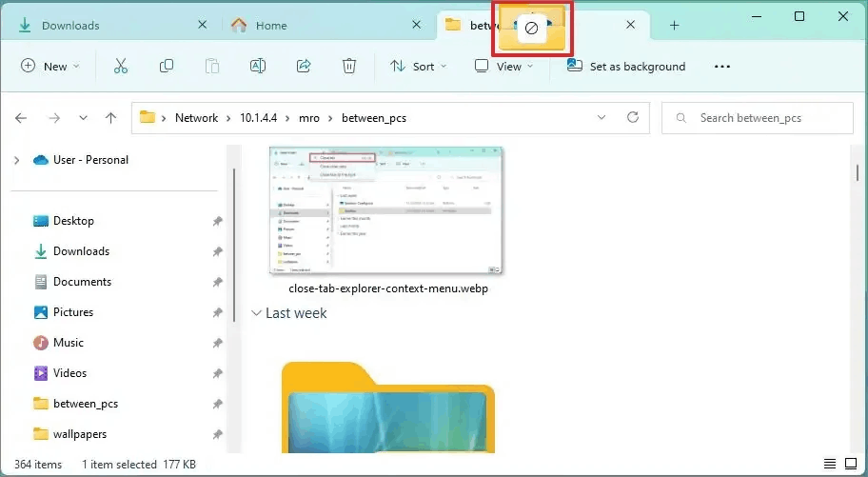This screenshot has width=868, height=477.
Task: Add a new tab with plus button
Action: (x=674, y=26)
